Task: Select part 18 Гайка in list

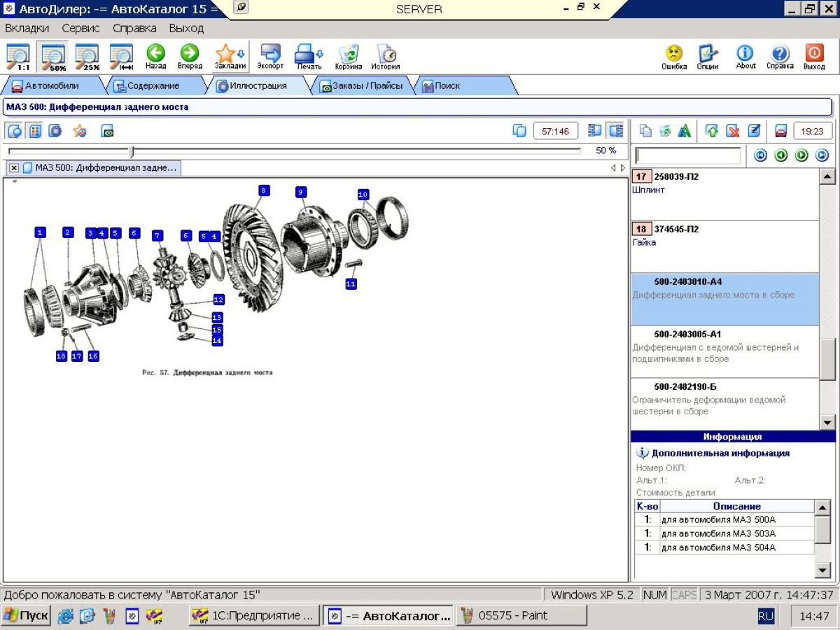Action: tap(724, 246)
